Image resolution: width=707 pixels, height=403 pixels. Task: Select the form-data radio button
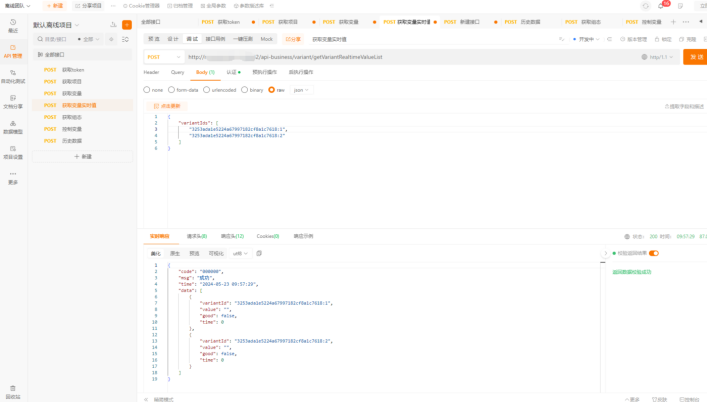click(x=172, y=89)
